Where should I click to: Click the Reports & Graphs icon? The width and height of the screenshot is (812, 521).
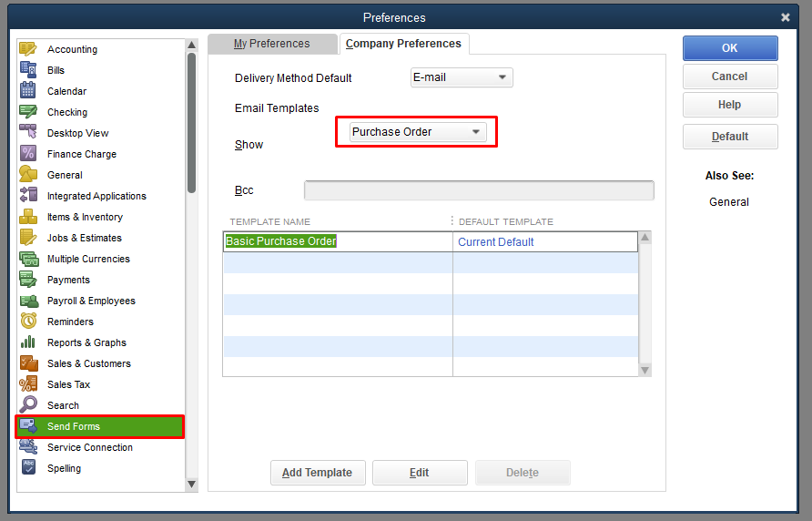pos(28,342)
